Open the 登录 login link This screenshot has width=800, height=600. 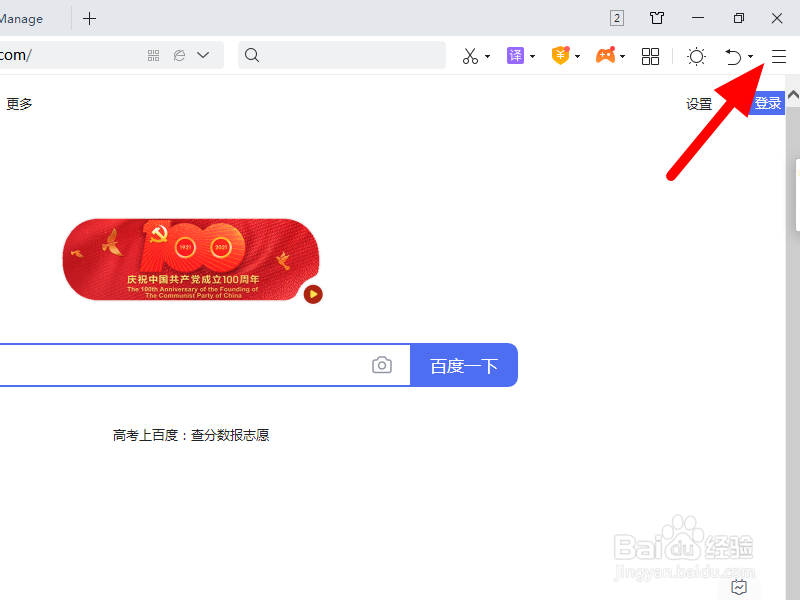pos(766,103)
